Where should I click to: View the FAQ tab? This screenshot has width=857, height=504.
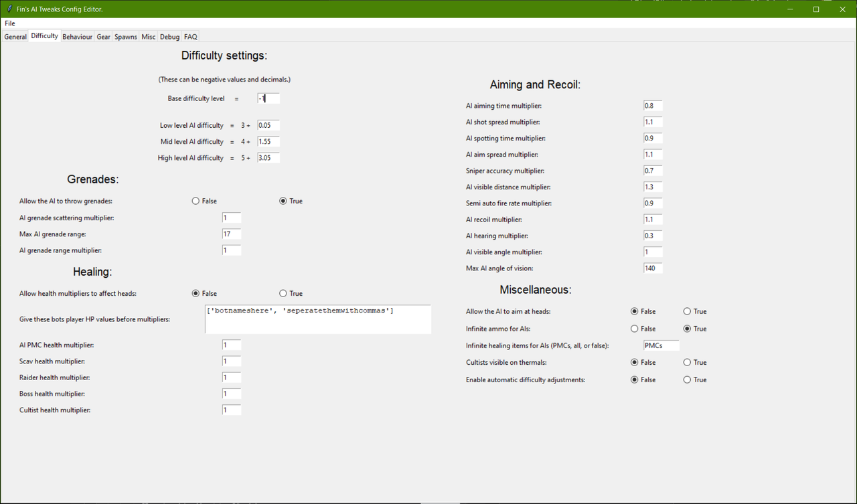190,36
